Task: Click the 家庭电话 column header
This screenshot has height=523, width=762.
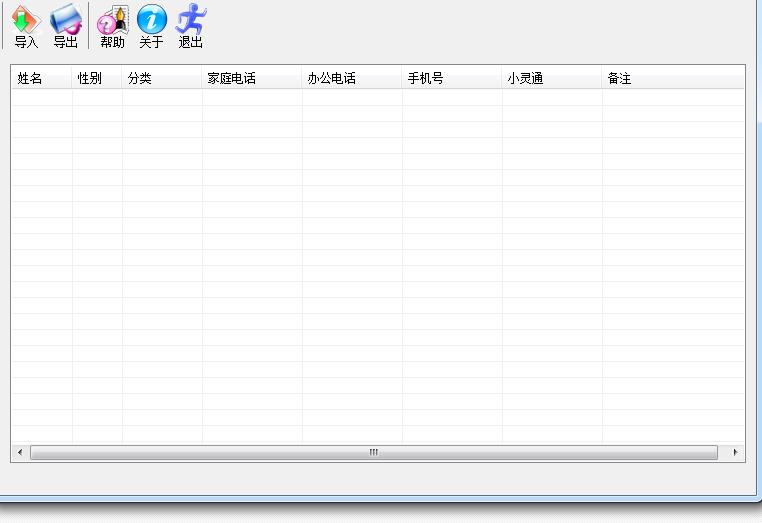Action: [252, 78]
